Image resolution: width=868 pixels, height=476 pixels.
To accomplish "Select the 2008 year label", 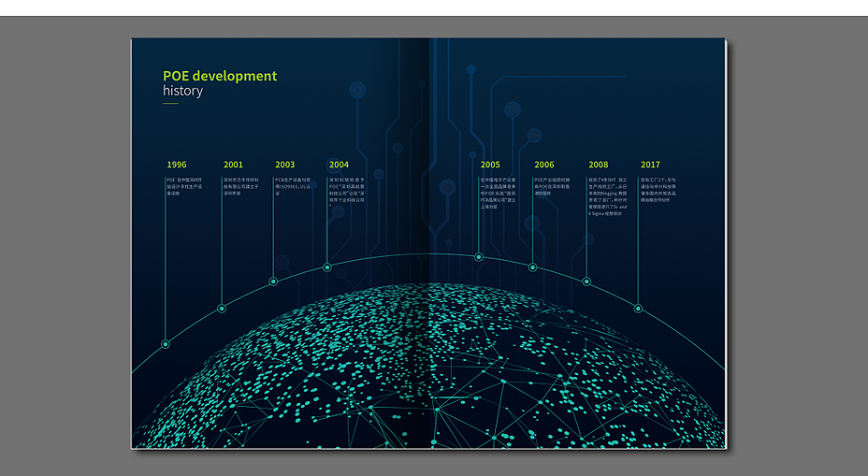I will click(x=599, y=165).
